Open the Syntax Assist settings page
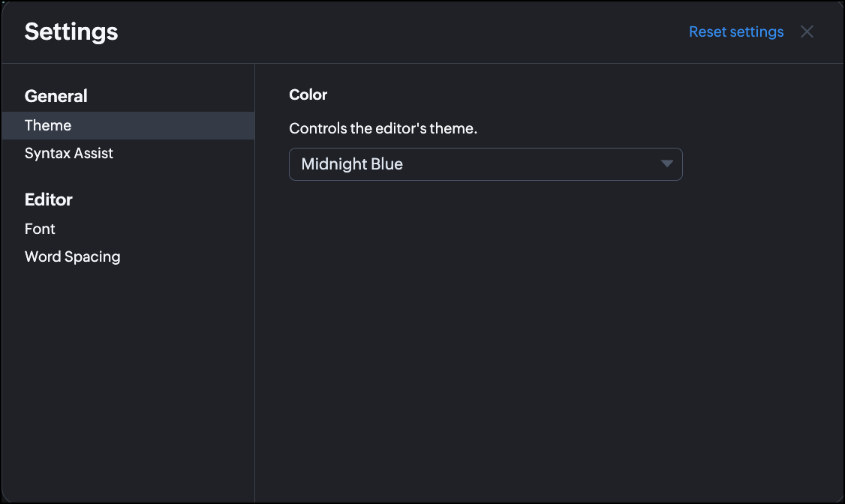 click(x=69, y=153)
